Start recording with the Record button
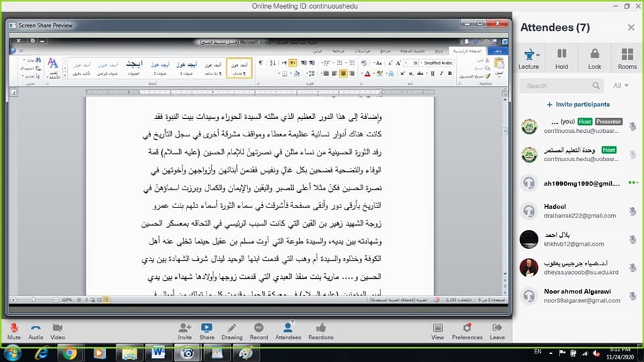Viewport: 644px width, 362px height. tap(259, 327)
